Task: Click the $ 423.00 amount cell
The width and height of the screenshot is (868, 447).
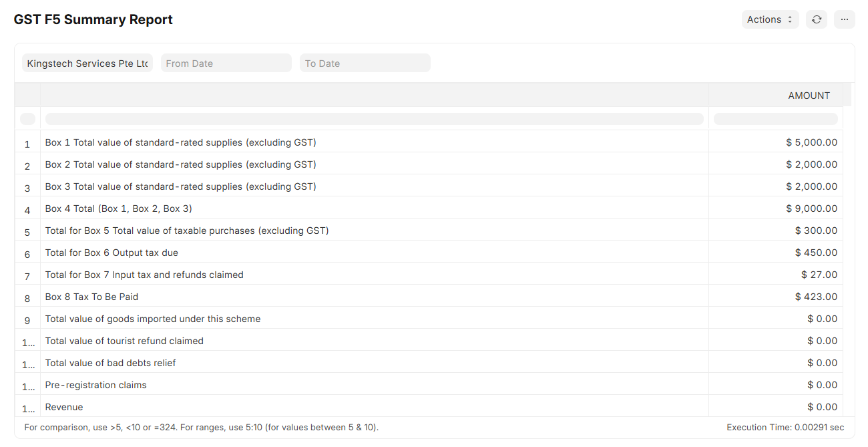Action: [816, 297]
